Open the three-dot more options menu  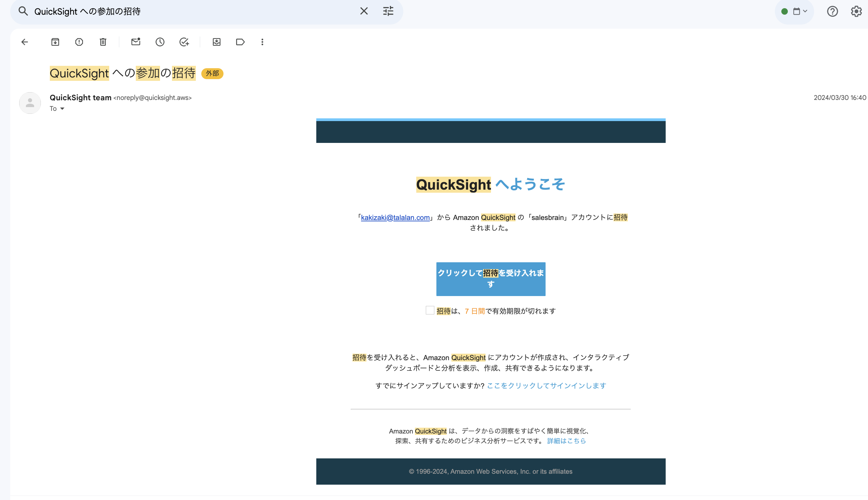point(262,42)
